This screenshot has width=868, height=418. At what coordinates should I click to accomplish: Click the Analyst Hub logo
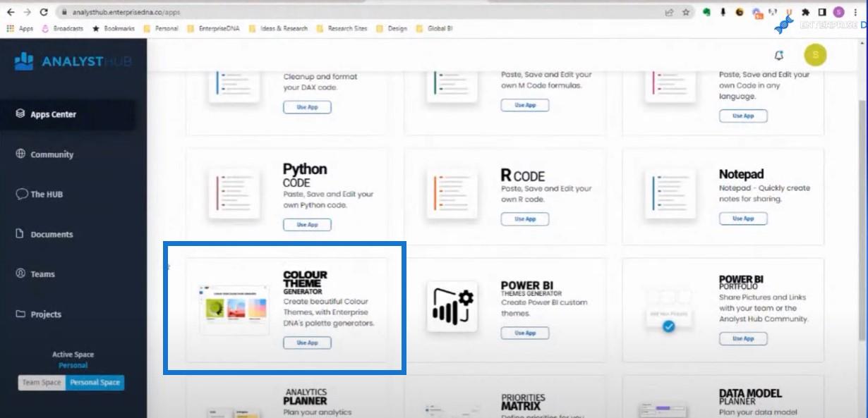pyautogui.click(x=73, y=62)
